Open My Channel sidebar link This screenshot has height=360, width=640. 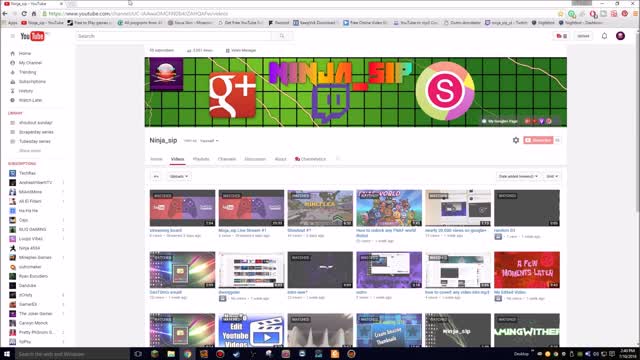[30, 63]
